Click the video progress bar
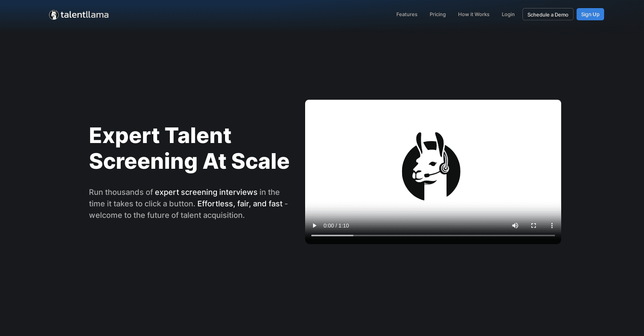This screenshot has height=336, width=644. tap(433, 235)
